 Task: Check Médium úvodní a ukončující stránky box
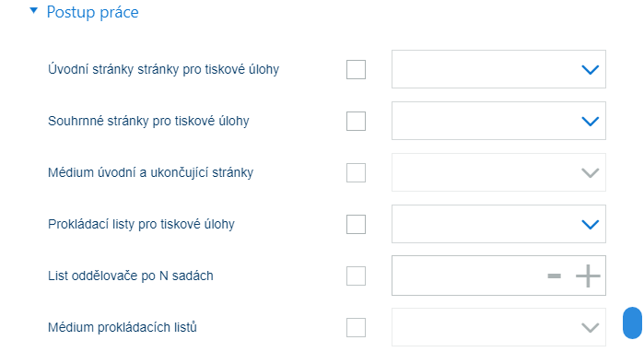tap(356, 172)
